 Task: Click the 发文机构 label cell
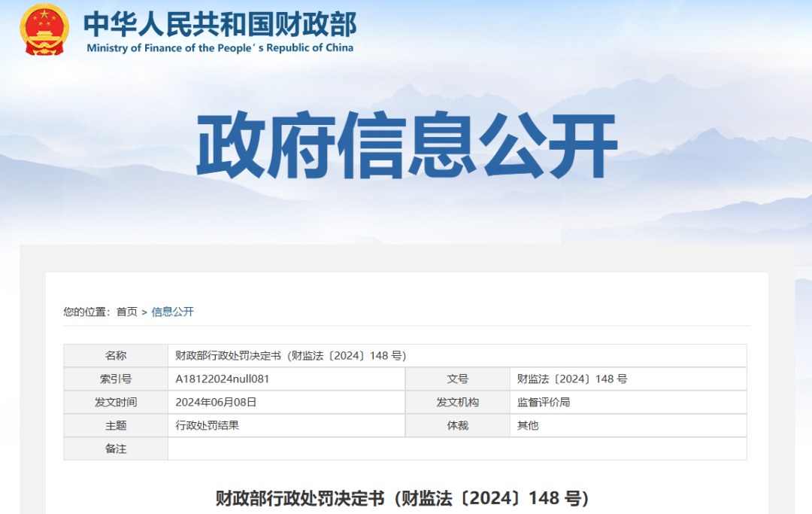coord(457,403)
